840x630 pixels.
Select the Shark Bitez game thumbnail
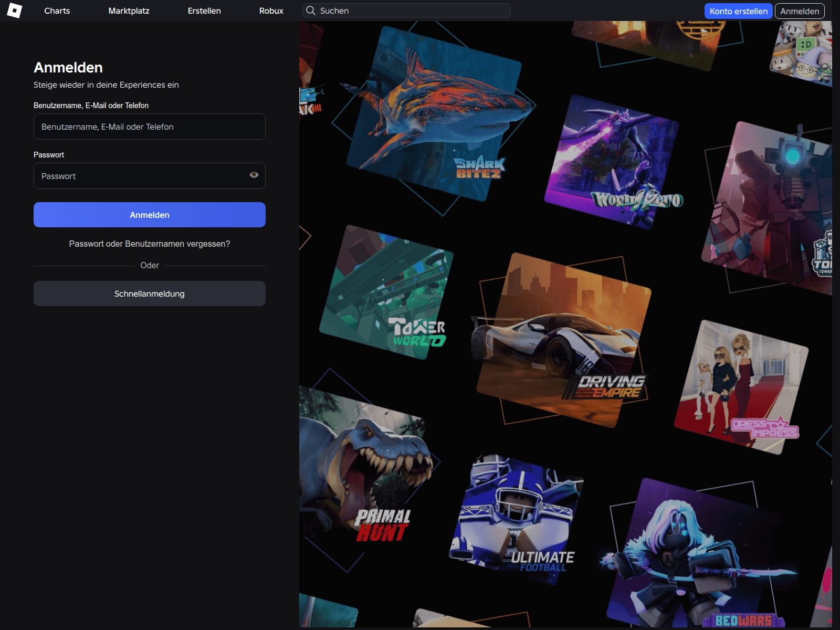click(436, 115)
